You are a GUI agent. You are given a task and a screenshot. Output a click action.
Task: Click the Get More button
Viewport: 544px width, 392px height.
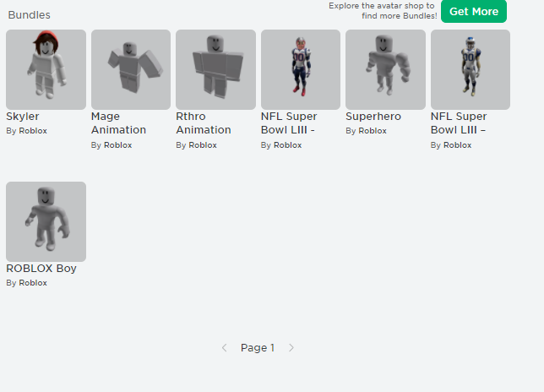tap(474, 12)
